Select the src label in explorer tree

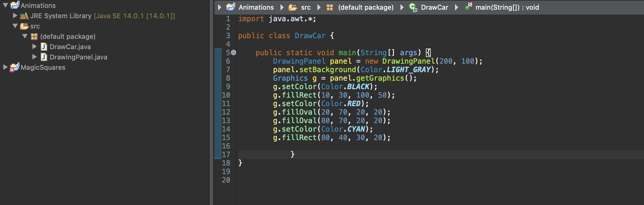click(35, 26)
